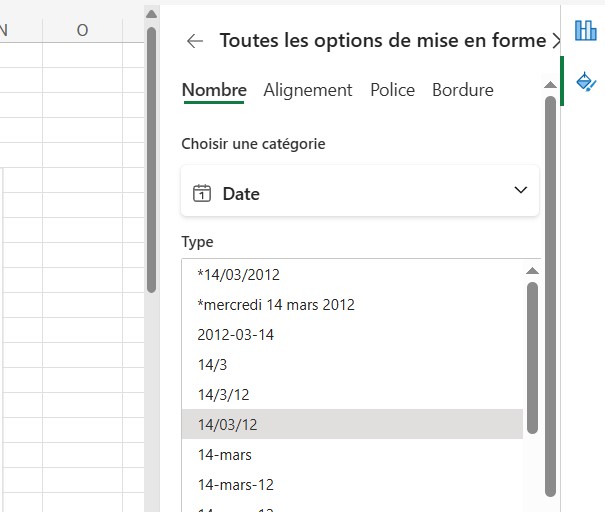Choose the 14/3 date format
The width and height of the screenshot is (605, 512).
tap(352, 365)
